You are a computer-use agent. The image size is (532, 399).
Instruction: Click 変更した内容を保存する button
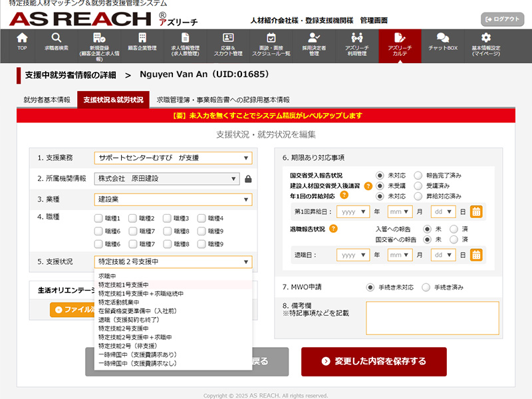point(374,362)
